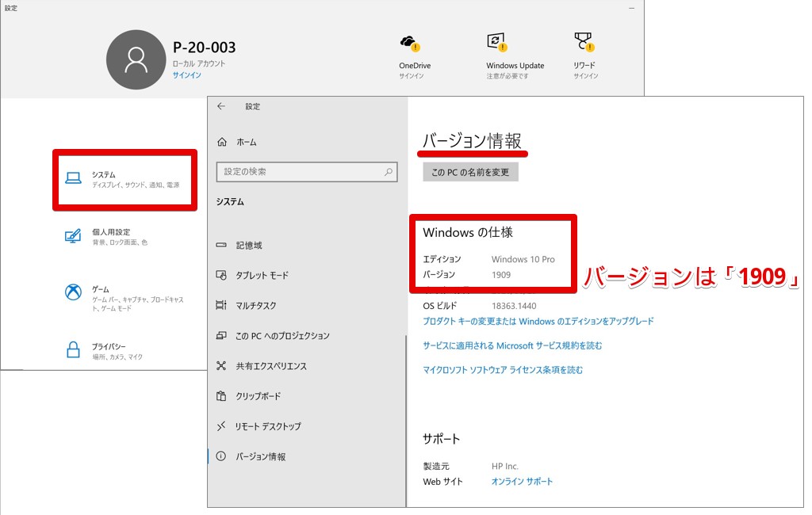Open the Windows Update icon
Screen dimensions: 812x515
pos(496,42)
